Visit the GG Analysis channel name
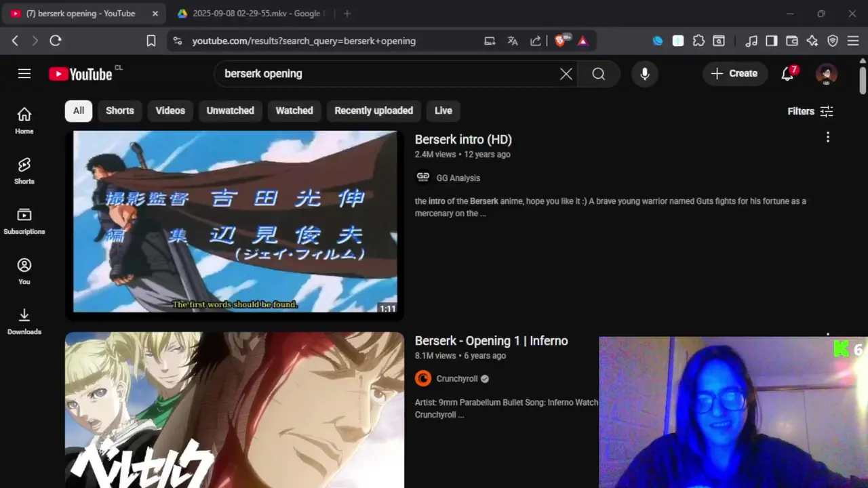868x488 pixels. (x=458, y=178)
